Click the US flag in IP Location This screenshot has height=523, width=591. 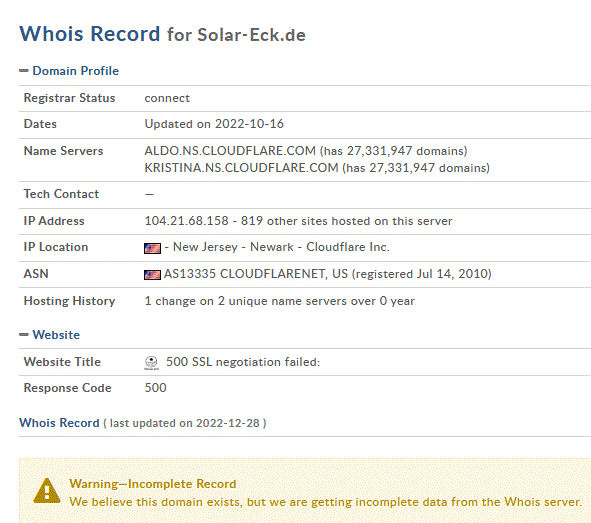point(152,248)
